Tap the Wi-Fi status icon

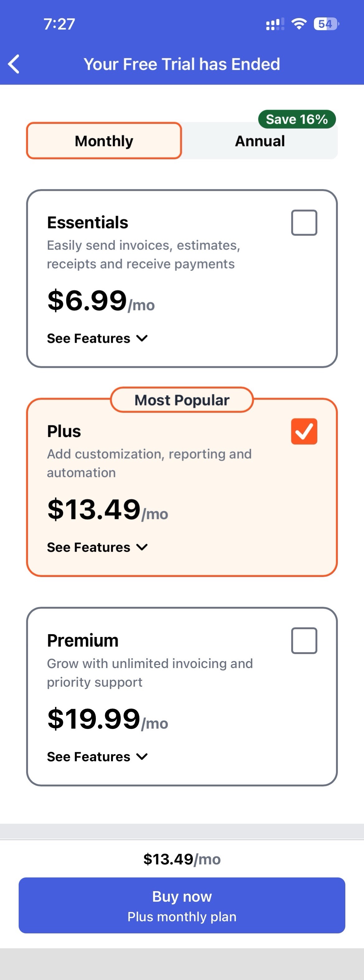(299, 24)
